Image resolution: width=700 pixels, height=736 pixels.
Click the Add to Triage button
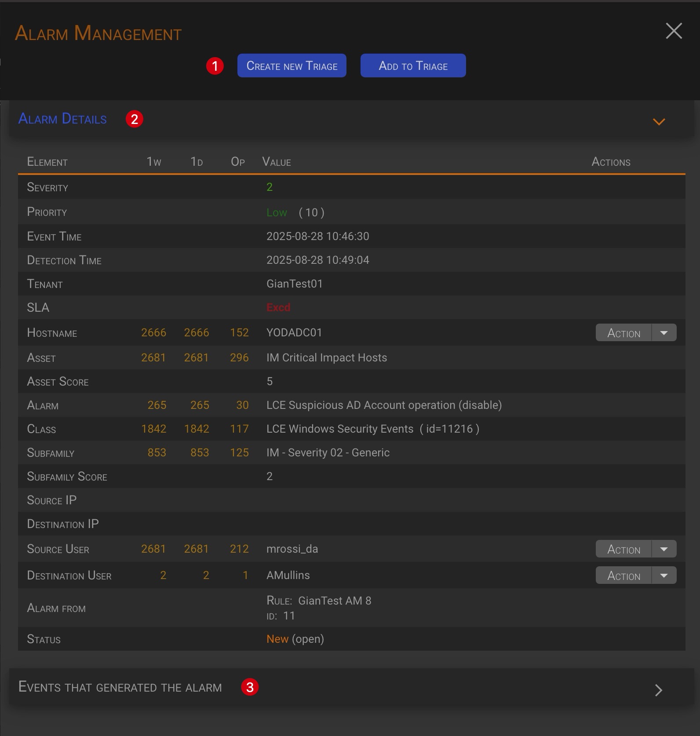413,66
